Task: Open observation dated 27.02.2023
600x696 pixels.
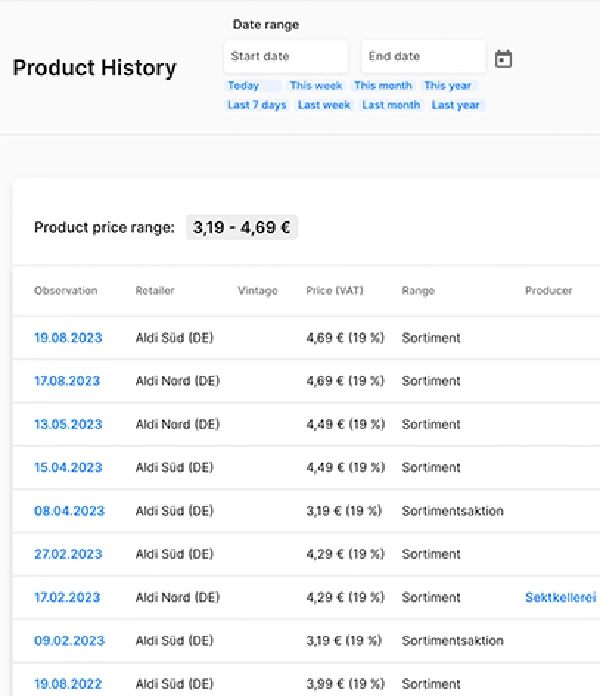Action: (68, 554)
